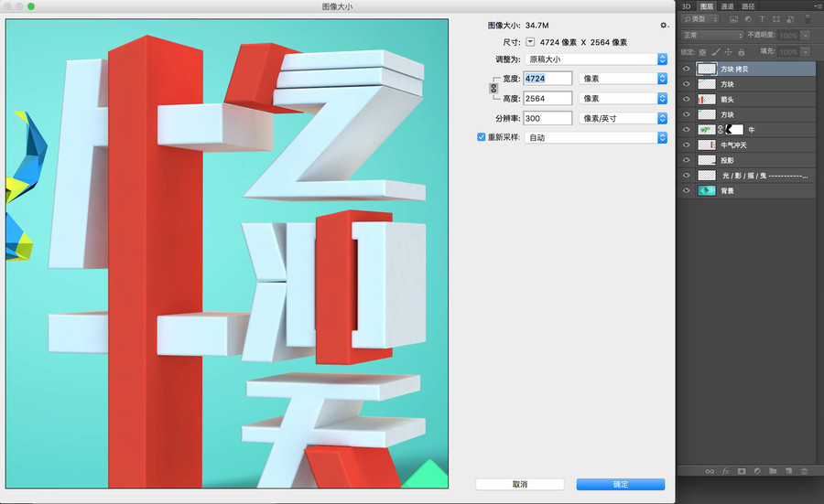Click the lock image pixels brush icon
The height and width of the screenshot is (504, 824).
click(x=716, y=52)
